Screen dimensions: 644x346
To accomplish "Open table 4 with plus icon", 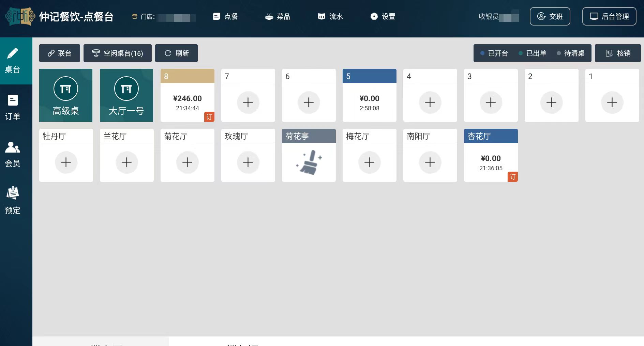I will (430, 95).
